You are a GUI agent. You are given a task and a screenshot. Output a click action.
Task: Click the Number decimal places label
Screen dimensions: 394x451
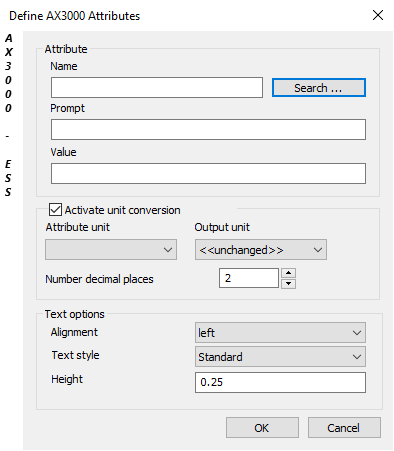99,279
